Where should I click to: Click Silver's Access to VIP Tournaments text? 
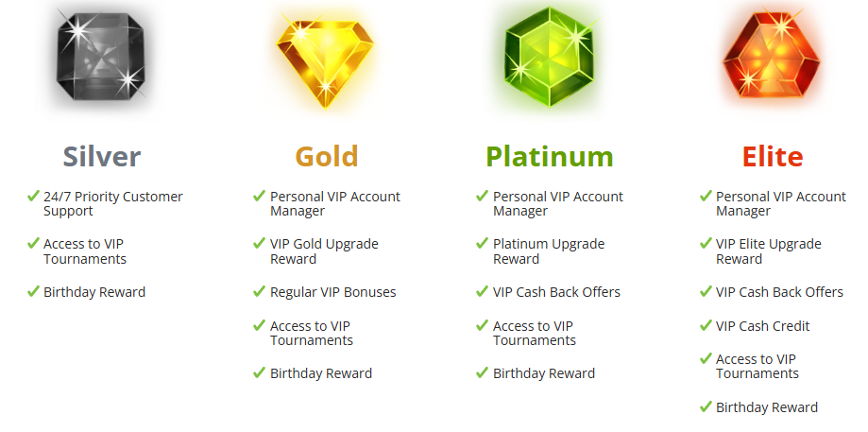pyautogui.click(x=85, y=251)
